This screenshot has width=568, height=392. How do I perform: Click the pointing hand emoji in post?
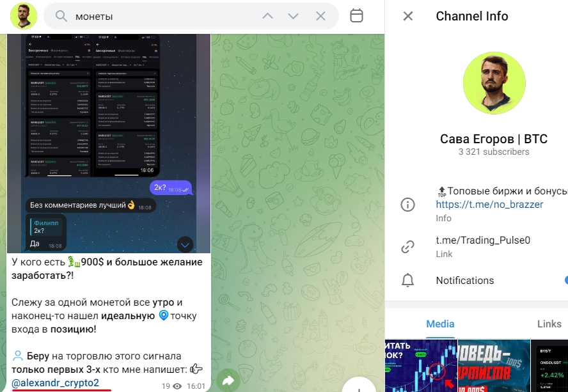click(196, 369)
